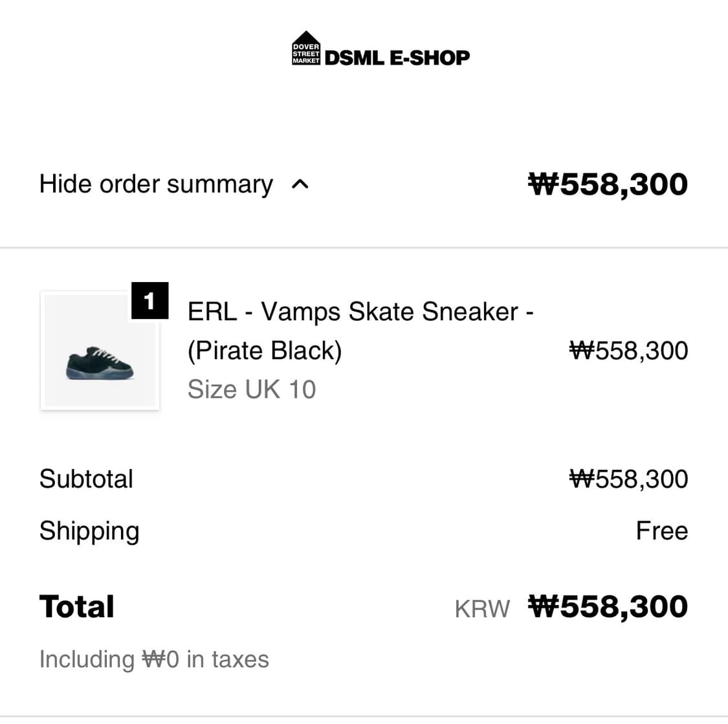728x724 pixels.
Task: Click the DSML E-SHOP header text
Action: point(397,57)
